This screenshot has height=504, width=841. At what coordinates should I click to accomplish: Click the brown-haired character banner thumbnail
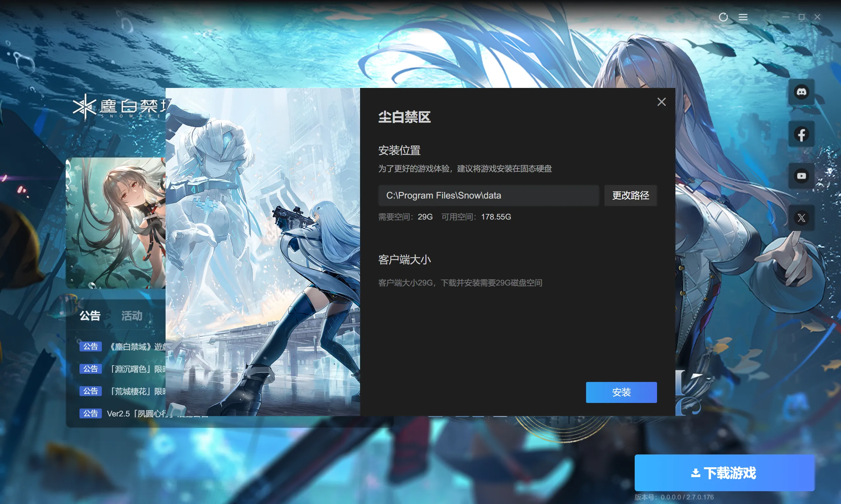coord(116,222)
